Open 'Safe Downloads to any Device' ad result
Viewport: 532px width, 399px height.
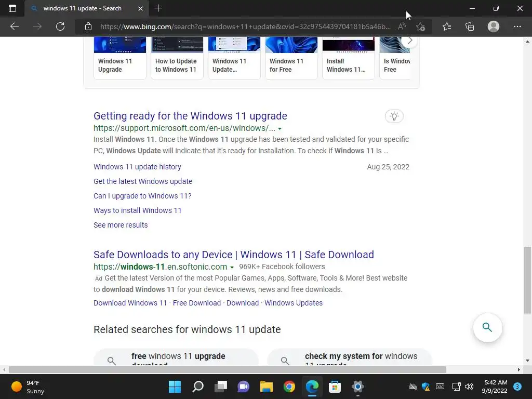tap(234, 255)
